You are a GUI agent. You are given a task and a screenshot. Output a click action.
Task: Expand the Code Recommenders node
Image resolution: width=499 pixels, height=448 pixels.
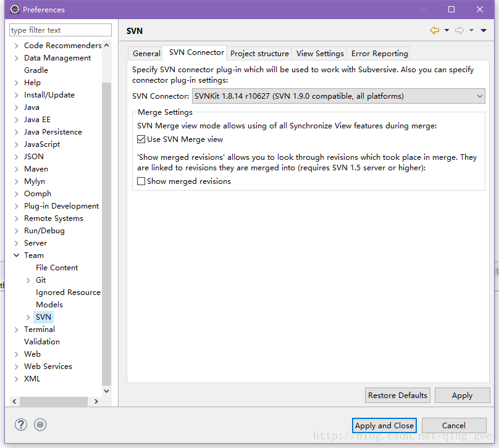pos(16,46)
